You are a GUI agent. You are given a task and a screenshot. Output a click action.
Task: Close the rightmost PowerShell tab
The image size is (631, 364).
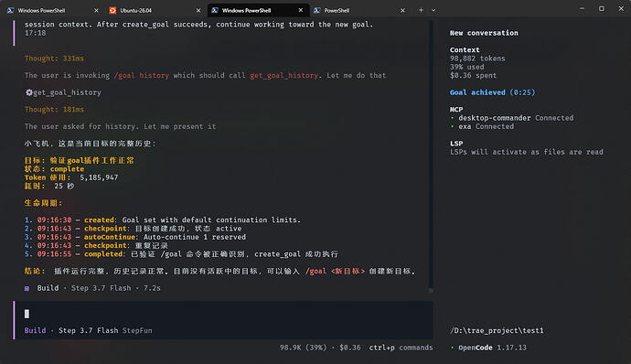click(402, 10)
